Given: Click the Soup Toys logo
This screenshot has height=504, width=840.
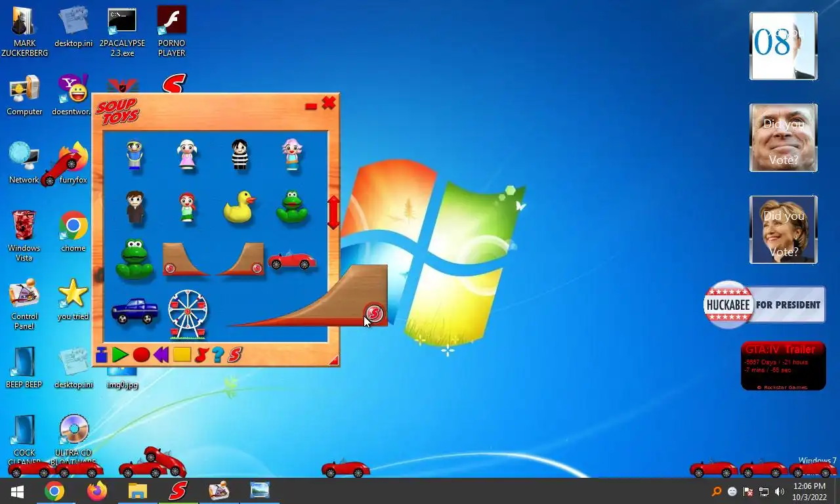Looking at the screenshot, I should tap(118, 111).
